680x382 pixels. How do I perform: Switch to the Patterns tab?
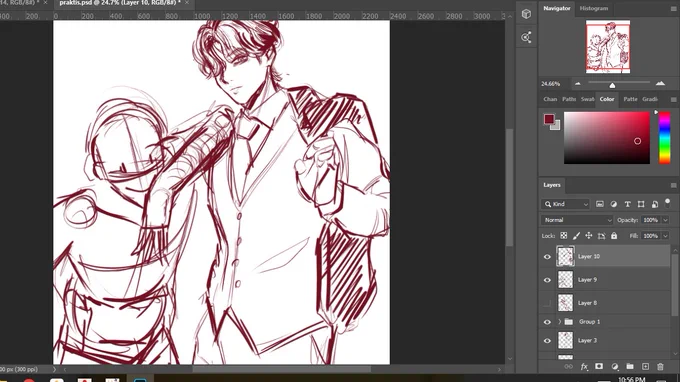point(630,99)
